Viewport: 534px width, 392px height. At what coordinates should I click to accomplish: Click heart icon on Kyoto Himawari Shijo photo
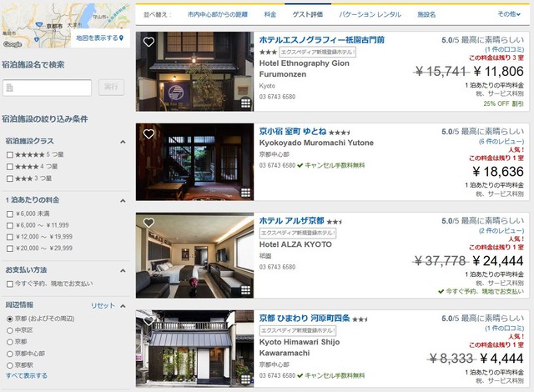point(149,320)
